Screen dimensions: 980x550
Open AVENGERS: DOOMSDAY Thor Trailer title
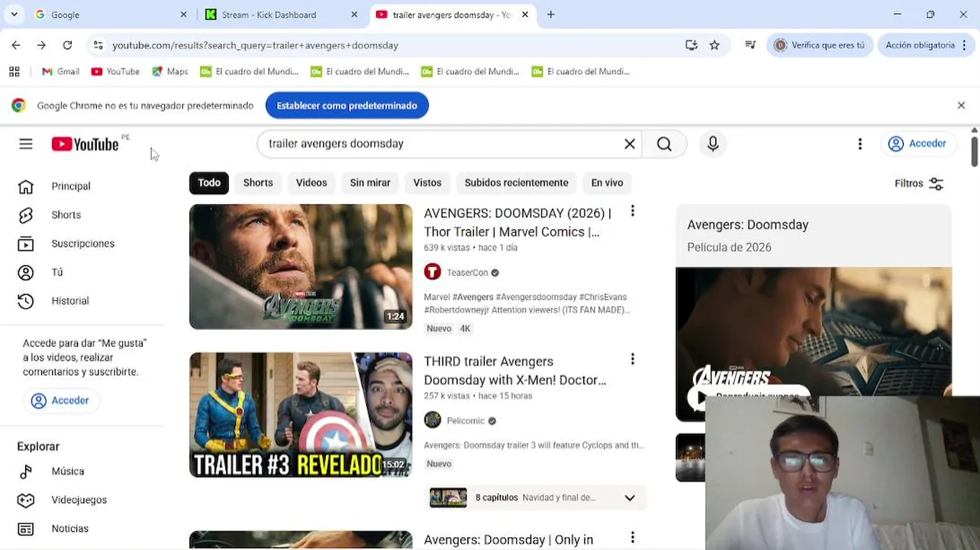pos(517,222)
